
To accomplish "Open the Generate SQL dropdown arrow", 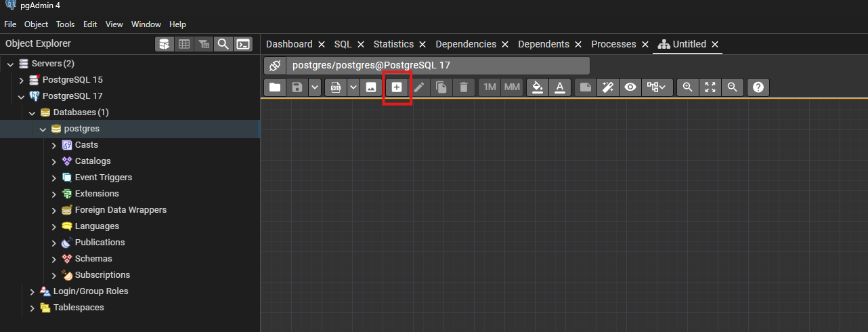I will coord(353,87).
